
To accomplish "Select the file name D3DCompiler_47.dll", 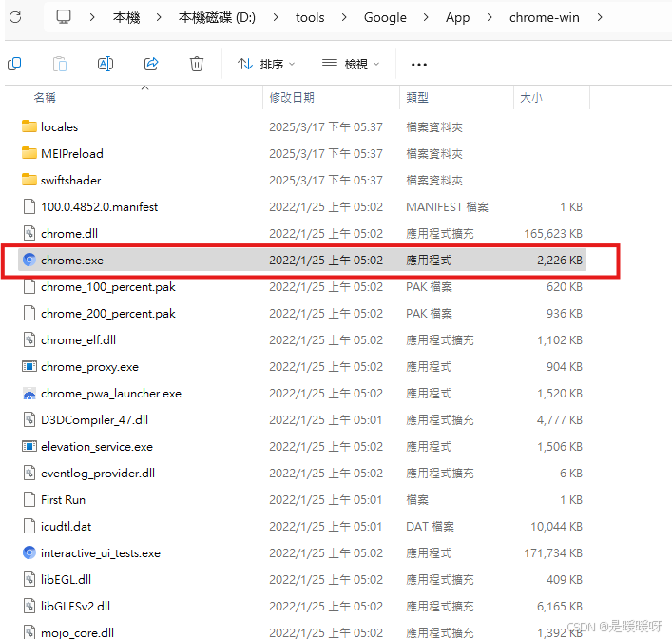I will 94,420.
